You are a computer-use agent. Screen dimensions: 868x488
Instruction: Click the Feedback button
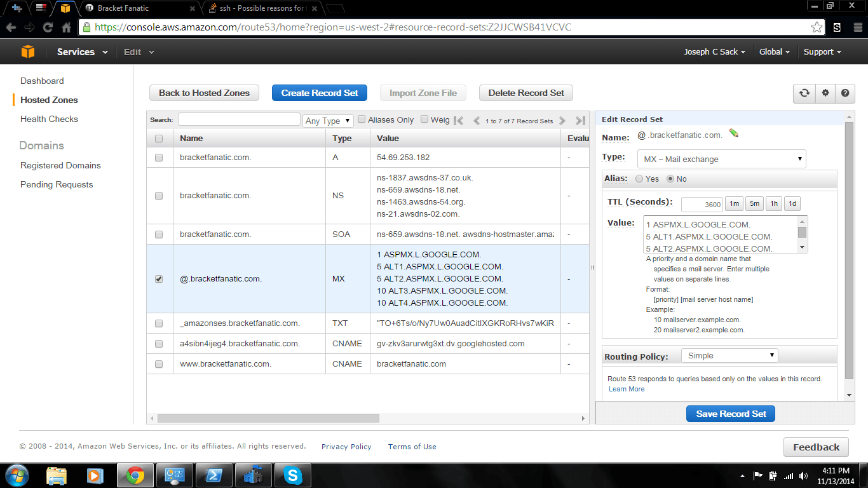pyautogui.click(x=816, y=447)
